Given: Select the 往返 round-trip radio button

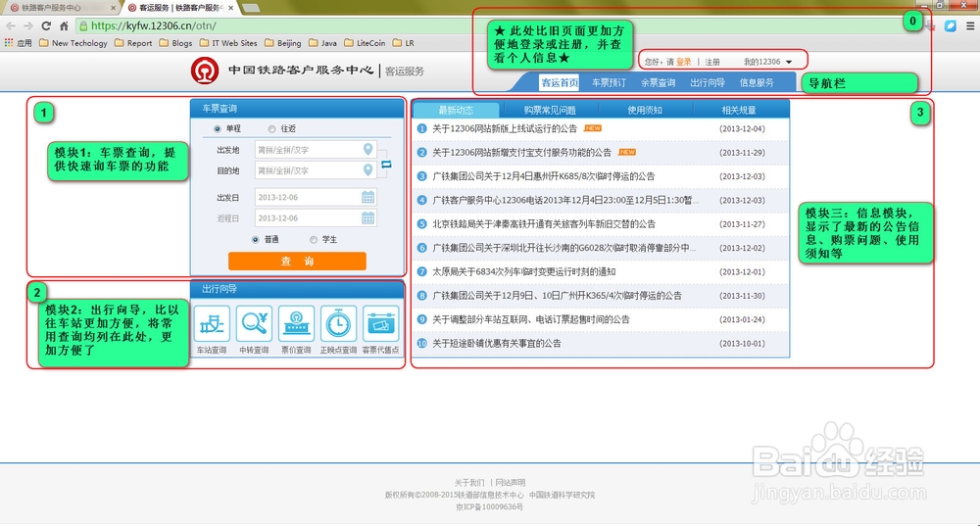Looking at the screenshot, I should click(x=271, y=128).
